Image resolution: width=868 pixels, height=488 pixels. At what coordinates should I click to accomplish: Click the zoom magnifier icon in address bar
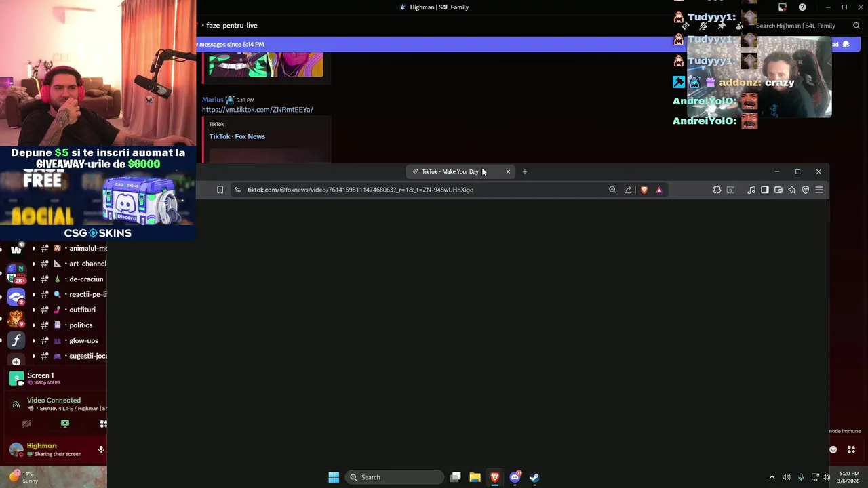click(612, 190)
